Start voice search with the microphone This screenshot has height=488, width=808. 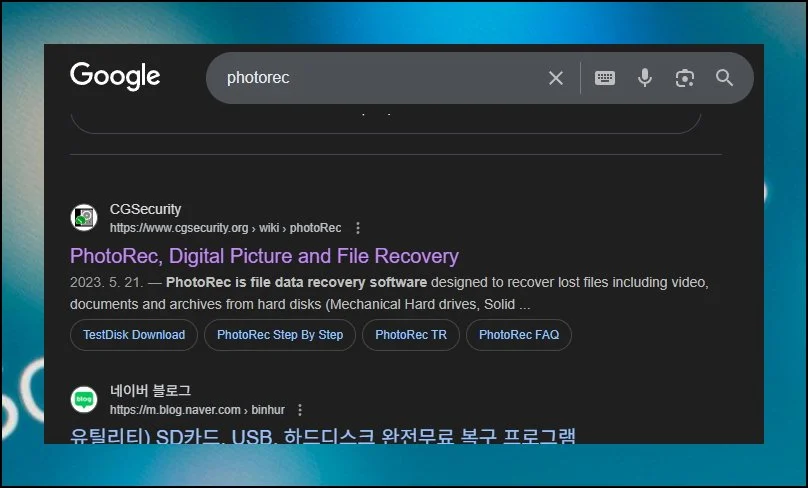tap(645, 78)
